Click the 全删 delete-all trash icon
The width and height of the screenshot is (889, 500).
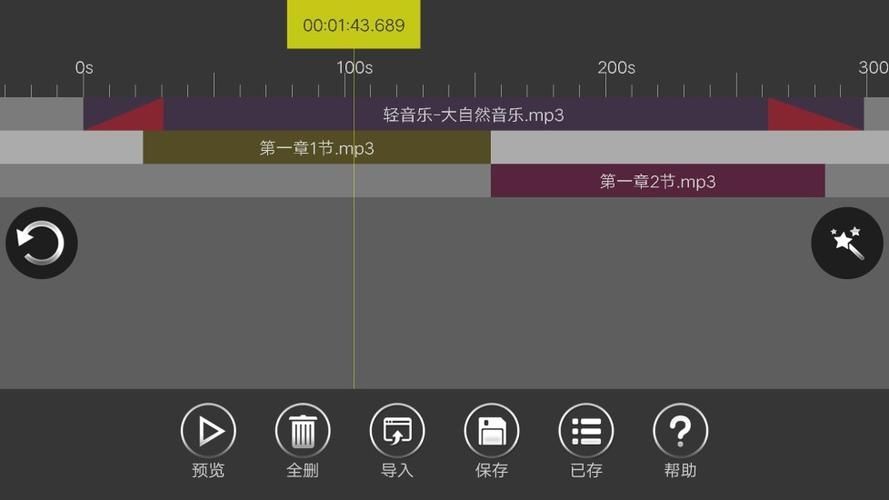(303, 430)
